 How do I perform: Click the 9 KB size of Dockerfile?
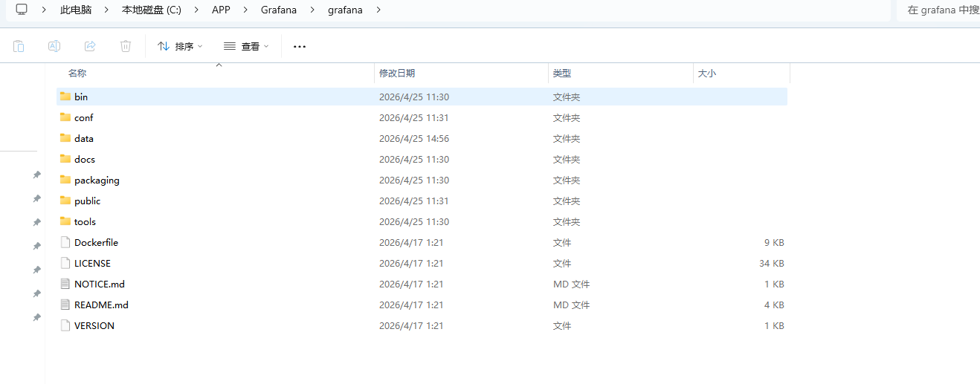tap(774, 242)
